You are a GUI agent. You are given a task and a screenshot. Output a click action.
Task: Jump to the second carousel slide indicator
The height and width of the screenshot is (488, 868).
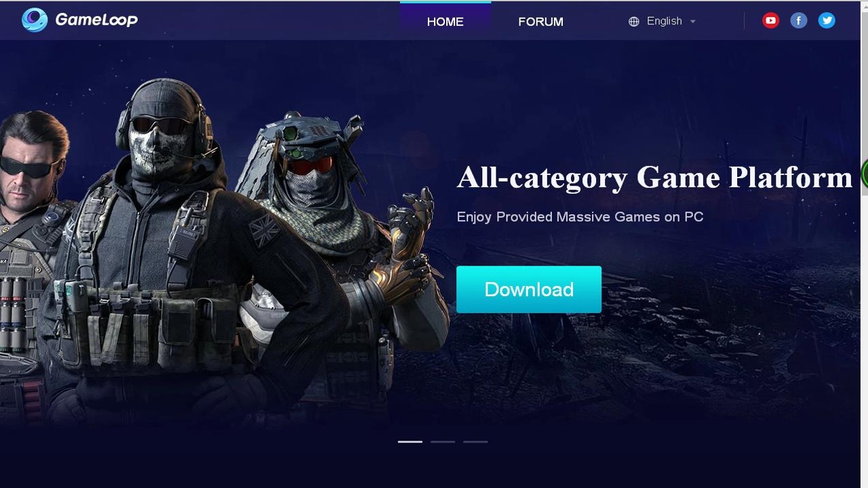pos(443,441)
